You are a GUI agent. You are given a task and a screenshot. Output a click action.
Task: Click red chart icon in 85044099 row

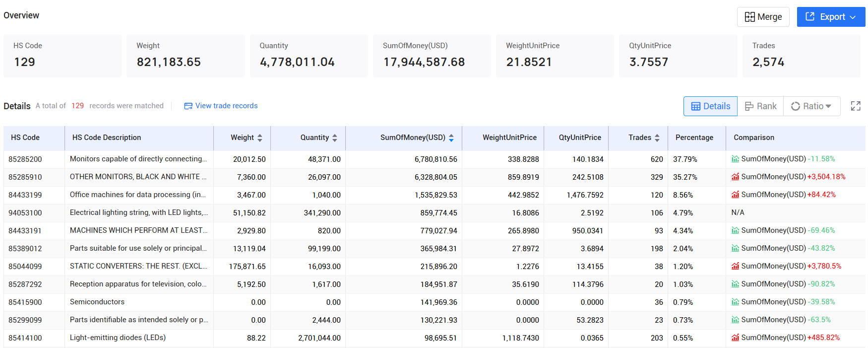coord(735,266)
